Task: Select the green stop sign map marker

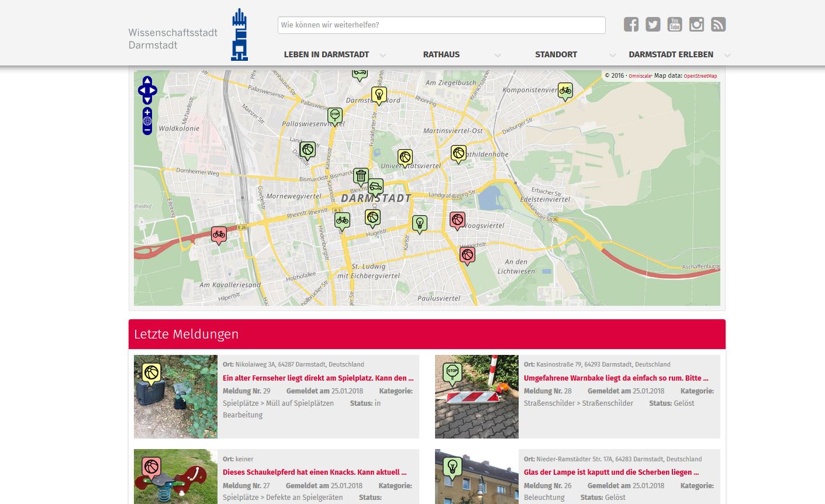Action: point(334,115)
